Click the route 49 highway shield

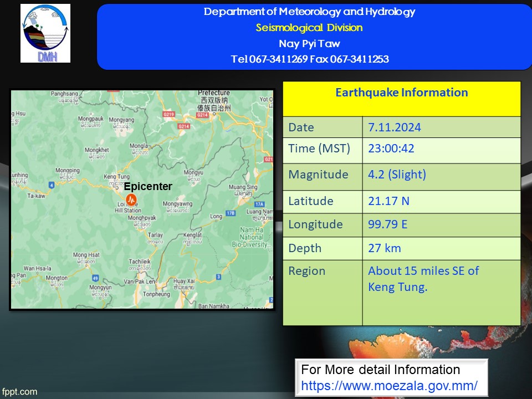[95, 278]
